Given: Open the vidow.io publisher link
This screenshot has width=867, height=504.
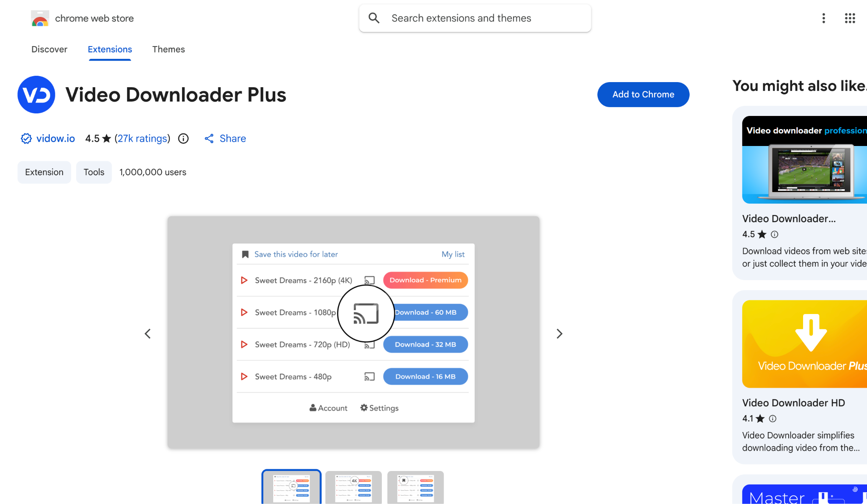Looking at the screenshot, I should pyautogui.click(x=55, y=138).
